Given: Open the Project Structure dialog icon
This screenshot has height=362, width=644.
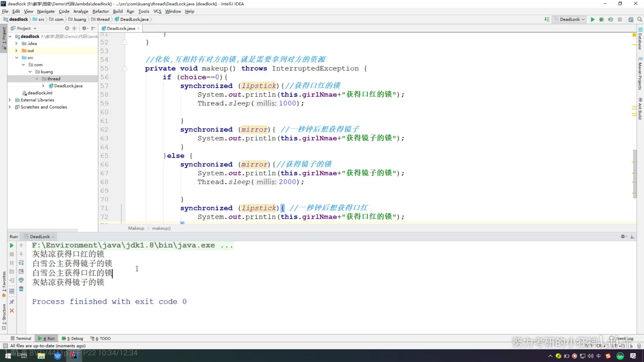Looking at the screenshot, I should click(631, 19).
